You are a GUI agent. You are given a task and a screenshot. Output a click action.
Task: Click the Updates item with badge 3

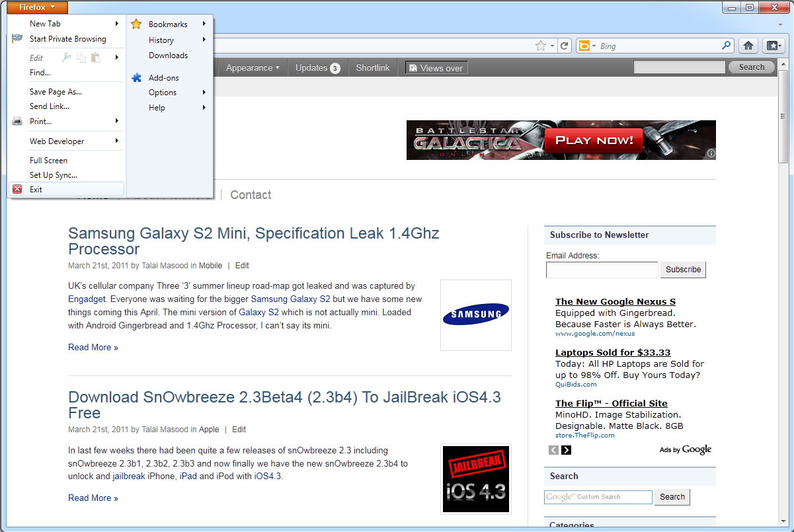317,67
